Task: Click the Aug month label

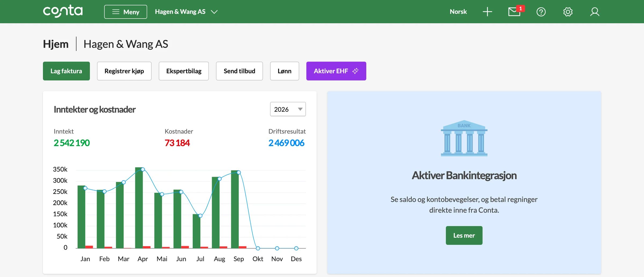Action: click(219, 259)
